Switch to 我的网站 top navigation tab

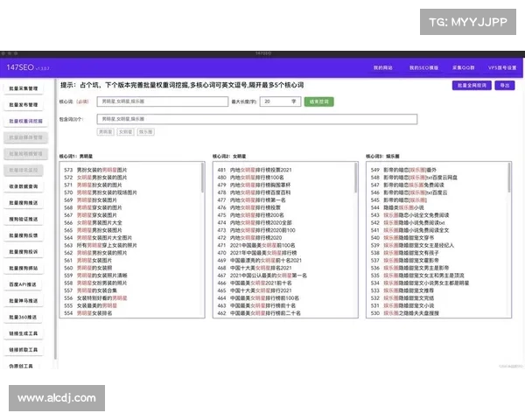click(x=382, y=67)
